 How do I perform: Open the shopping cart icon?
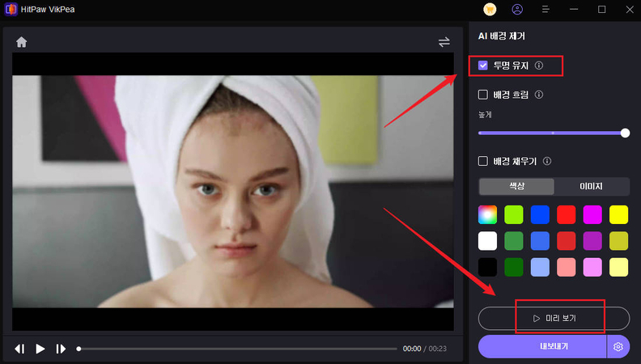click(x=490, y=10)
